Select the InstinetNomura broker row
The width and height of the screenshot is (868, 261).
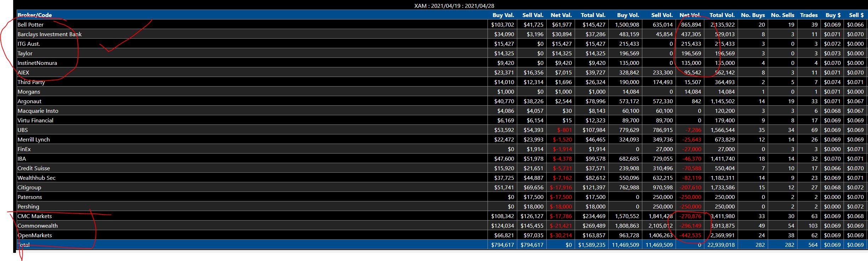(x=441, y=63)
